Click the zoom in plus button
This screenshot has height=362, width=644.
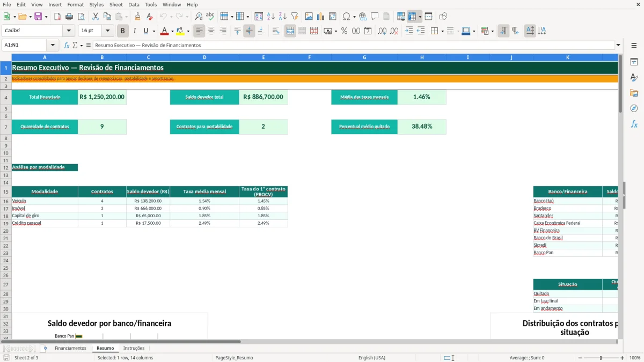pos(623,358)
